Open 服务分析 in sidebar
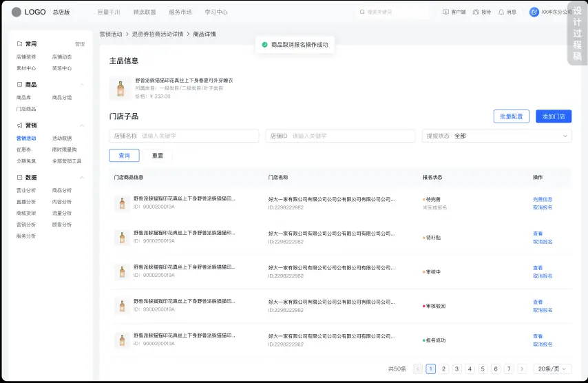This screenshot has width=588, height=383. (x=26, y=236)
